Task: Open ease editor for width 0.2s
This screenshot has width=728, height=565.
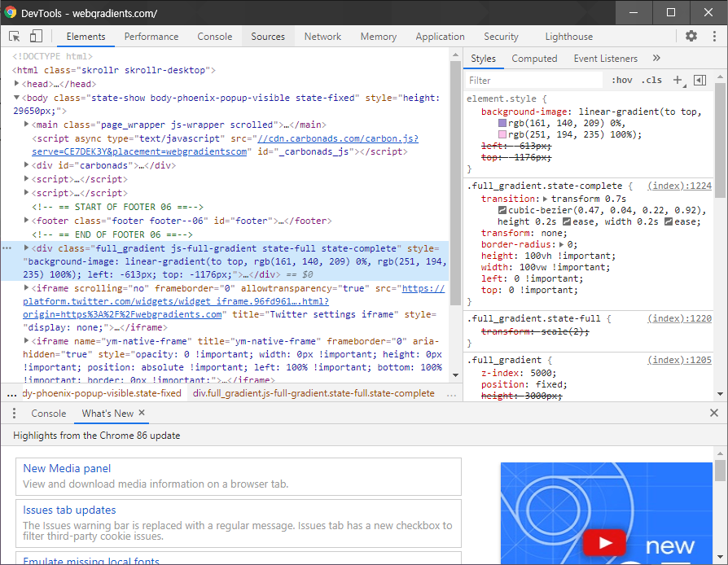Action: (x=669, y=222)
